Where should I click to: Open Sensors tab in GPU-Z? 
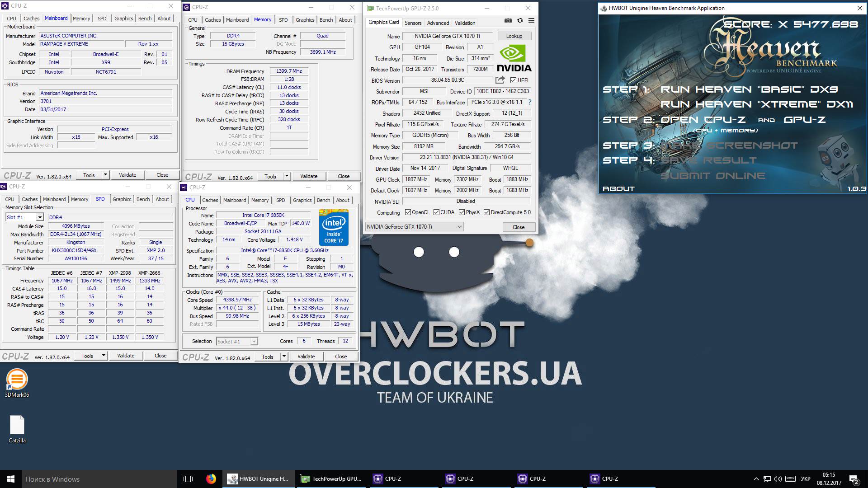point(413,23)
